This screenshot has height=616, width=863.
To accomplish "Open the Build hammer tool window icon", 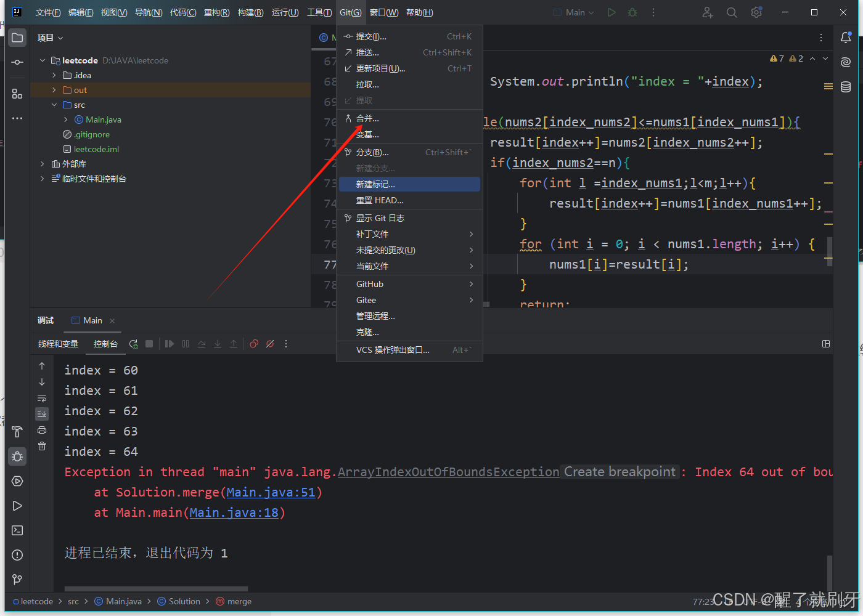I will 17,432.
